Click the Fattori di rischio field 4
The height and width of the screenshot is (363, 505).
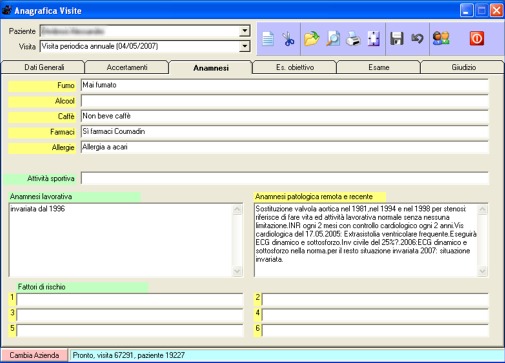click(375, 315)
